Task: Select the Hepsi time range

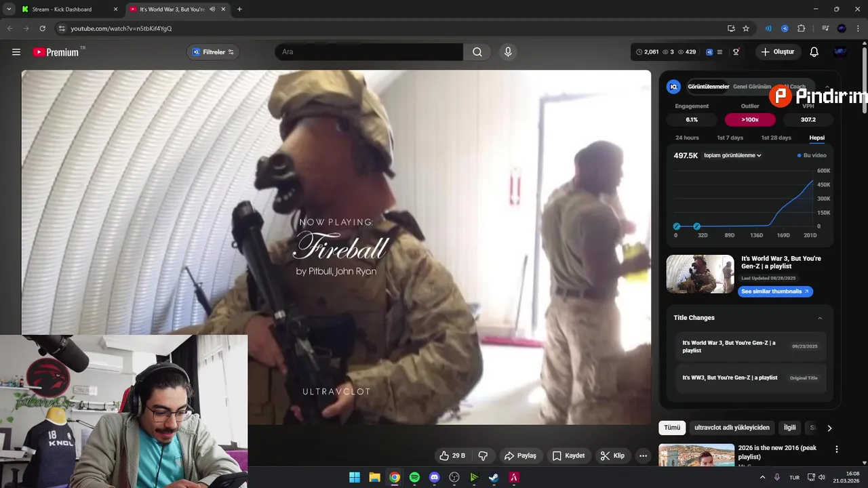Action: pyautogui.click(x=816, y=138)
